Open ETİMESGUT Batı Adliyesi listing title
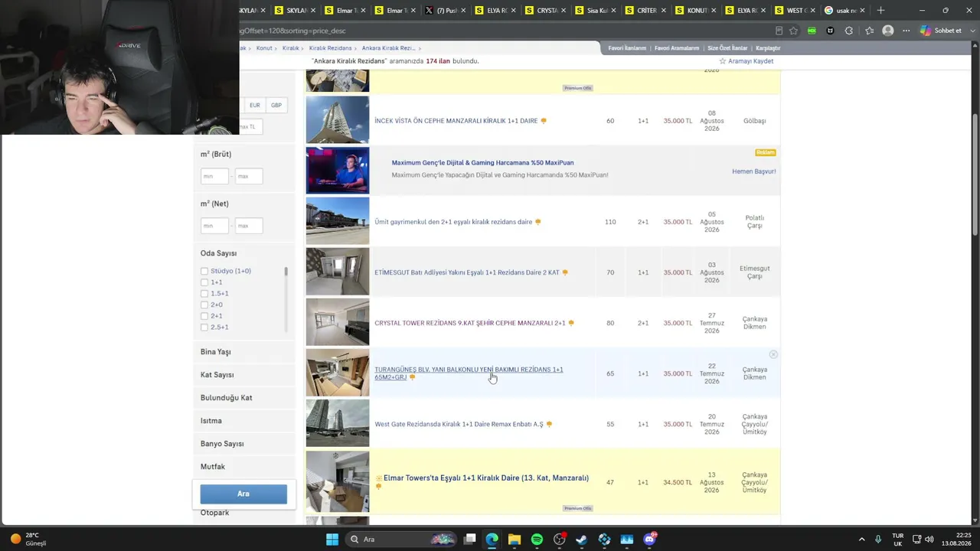This screenshot has width=980, height=551. click(x=467, y=272)
